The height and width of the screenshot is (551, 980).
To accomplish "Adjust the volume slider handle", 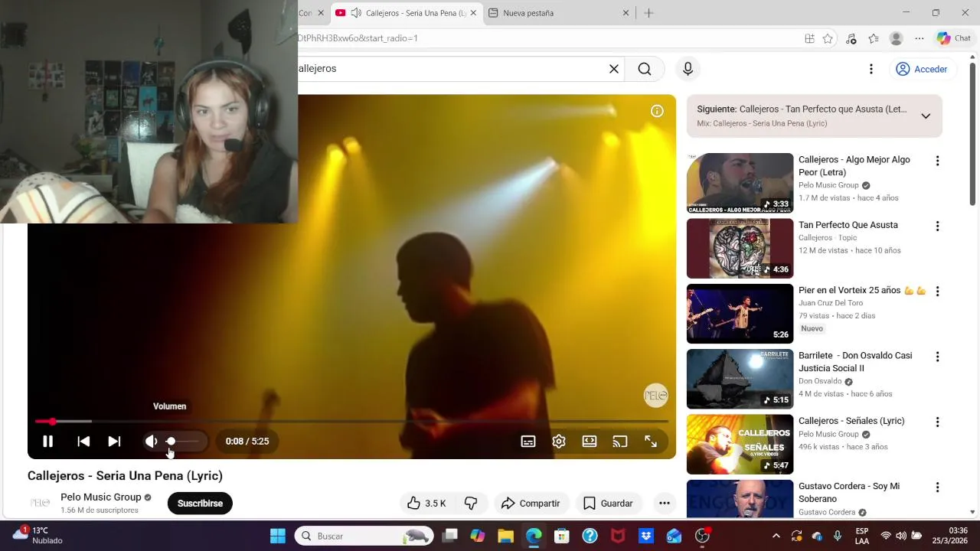I will pos(171,442).
